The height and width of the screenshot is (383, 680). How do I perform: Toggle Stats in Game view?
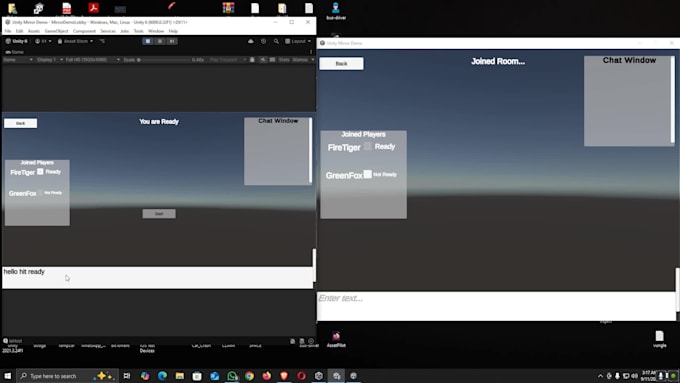[x=284, y=60]
